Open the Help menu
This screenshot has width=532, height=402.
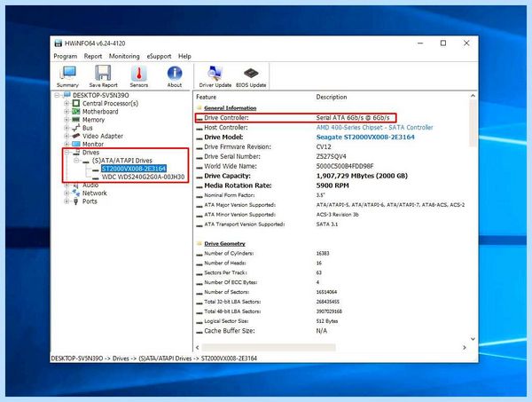pyautogui.click(x=184, y=56)
